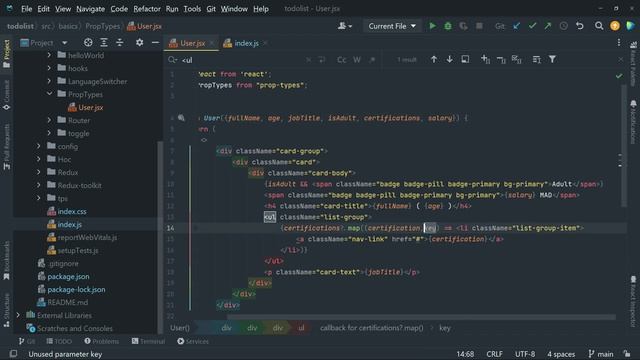This screenshot has height=360, width=640.
Task: Push commits with the green arrow icon
Action: tap(548, 26)
